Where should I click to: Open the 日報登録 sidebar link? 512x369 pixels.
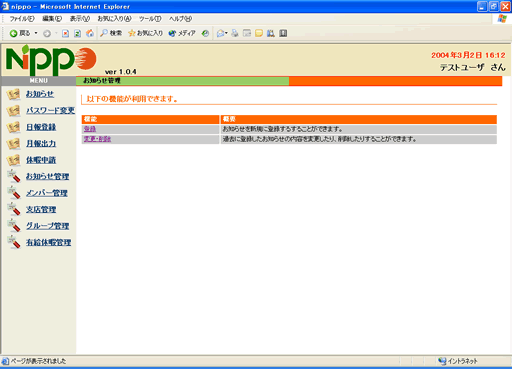coord(41,127)
